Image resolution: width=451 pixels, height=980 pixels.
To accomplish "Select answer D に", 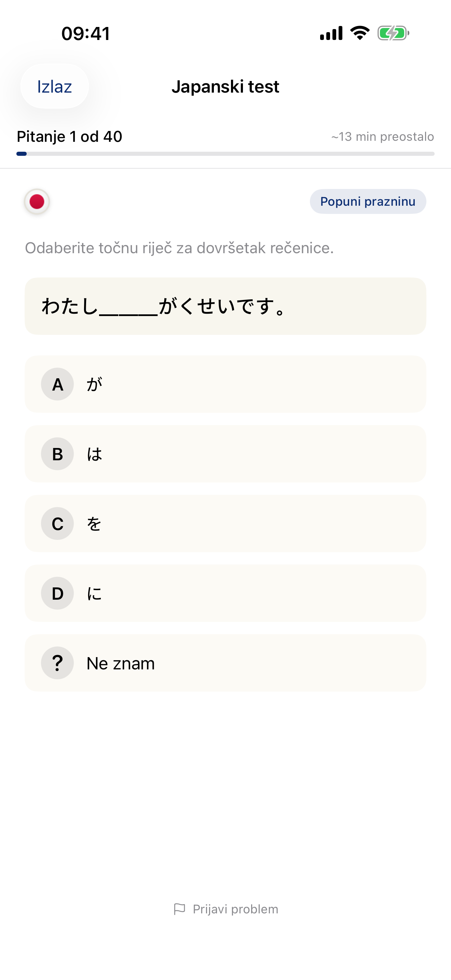I will pos(225,593).
